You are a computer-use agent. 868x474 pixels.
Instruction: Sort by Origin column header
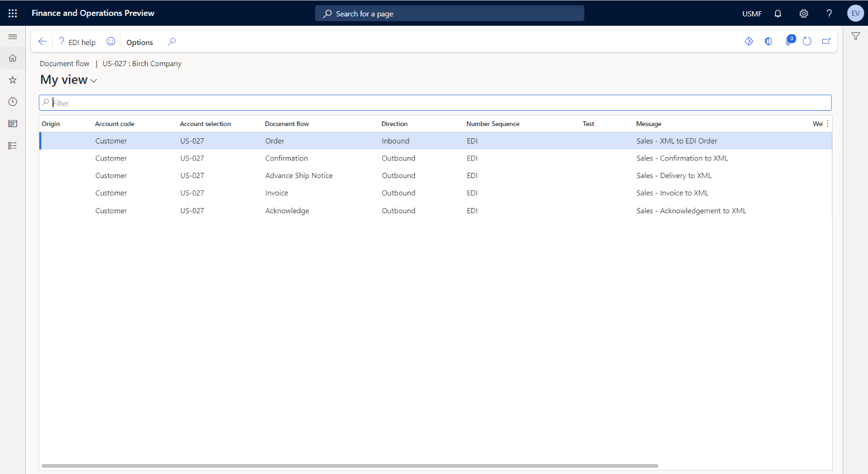pyautogui.click(x=51, y=124)
